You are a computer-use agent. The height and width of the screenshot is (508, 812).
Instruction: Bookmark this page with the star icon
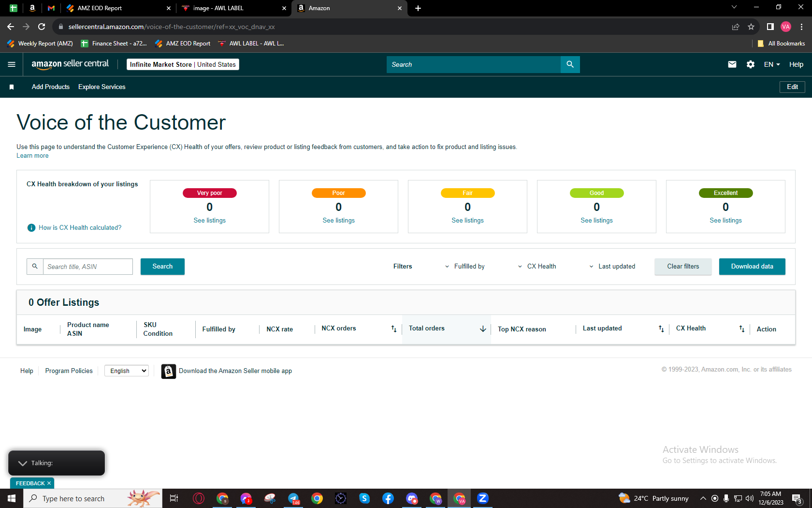point(751,27)
